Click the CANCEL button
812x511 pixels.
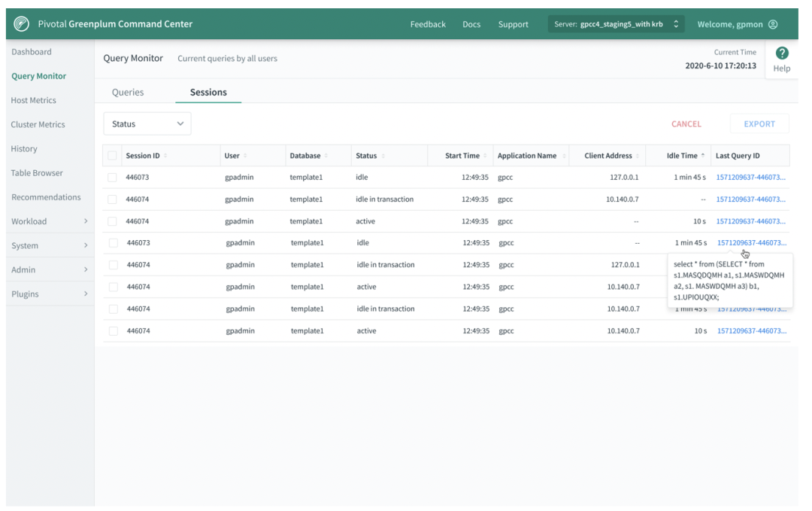[686, 124]
